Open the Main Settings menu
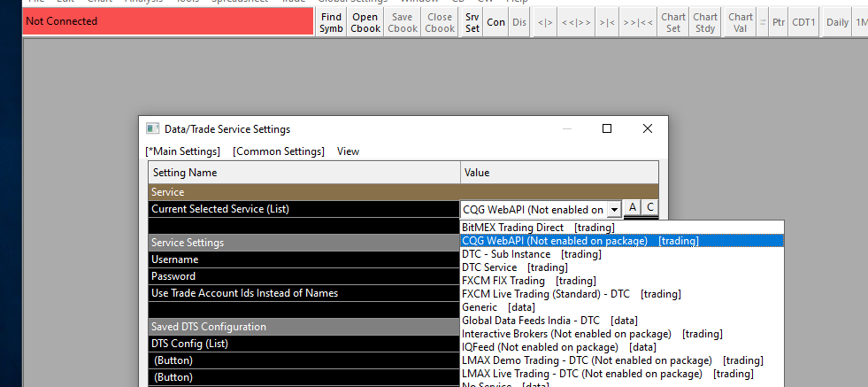Image resolution: width=868 pixels, height=387 pixels. (182, 151)
